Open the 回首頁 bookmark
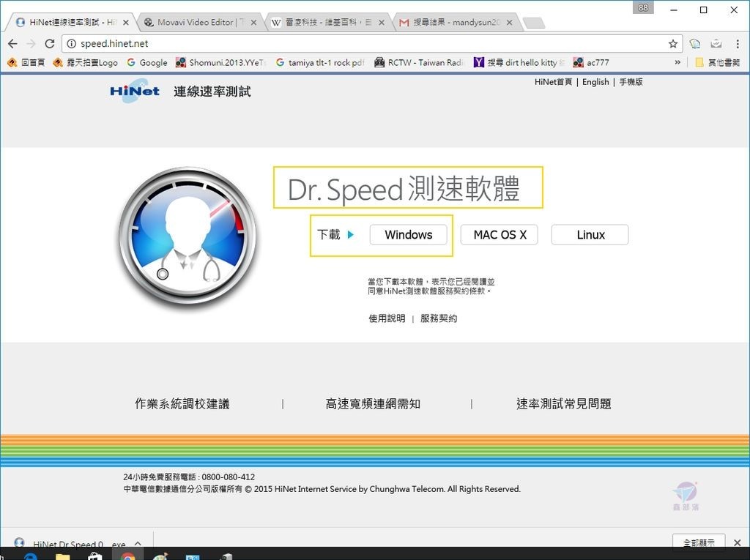This screenshot has height=560, width=750. (26, 63)
